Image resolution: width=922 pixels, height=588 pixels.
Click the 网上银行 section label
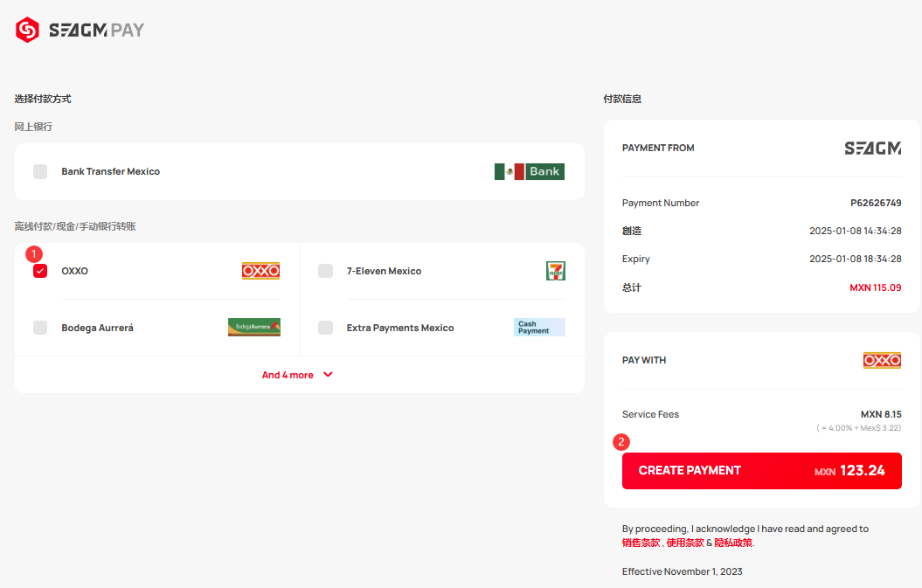(x=33, y=127)
